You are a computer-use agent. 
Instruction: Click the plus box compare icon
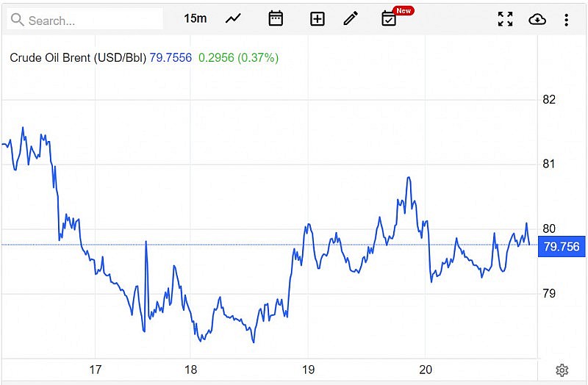(317, 19)
